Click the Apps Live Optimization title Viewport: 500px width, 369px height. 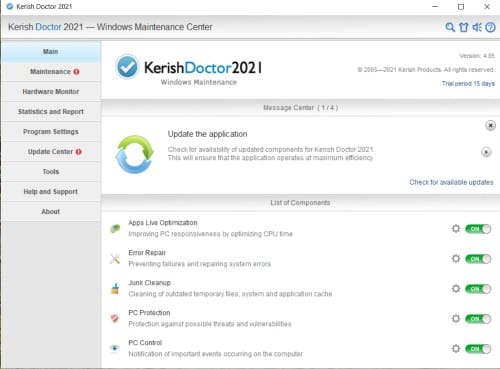point(163,223)
